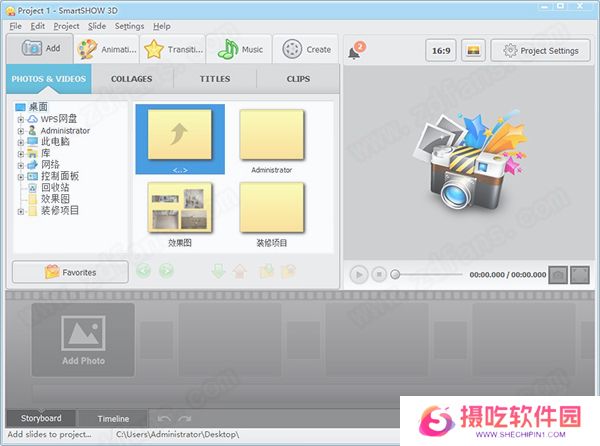Expand the WPS网盘 tree node
This screenshot has height=446, width=600.
pos(21,120)
